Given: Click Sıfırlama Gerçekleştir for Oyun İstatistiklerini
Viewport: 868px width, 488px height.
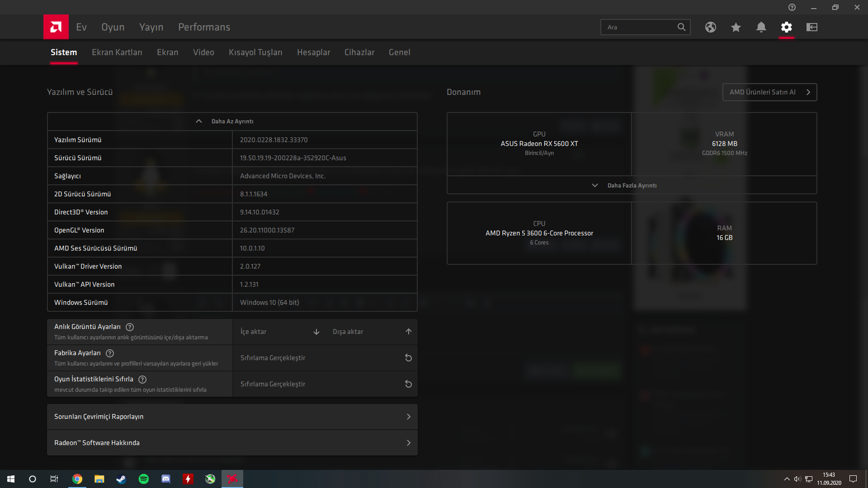Looking at the screenshot, I should [325, 384].
